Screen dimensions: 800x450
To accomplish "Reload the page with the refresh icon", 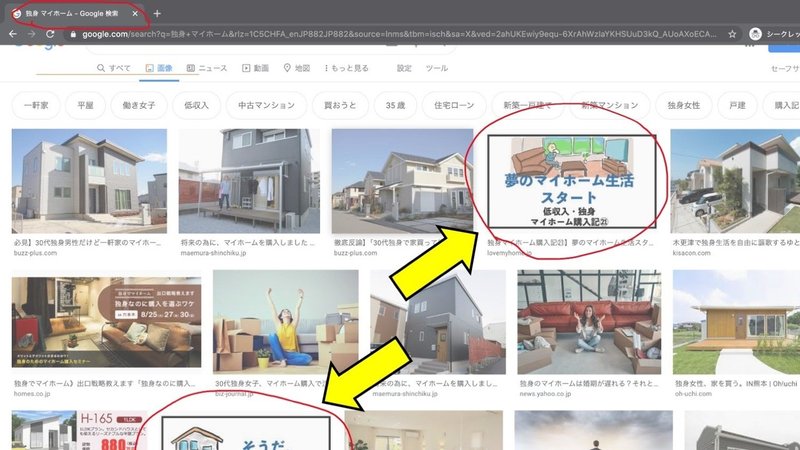I will 50,34.
